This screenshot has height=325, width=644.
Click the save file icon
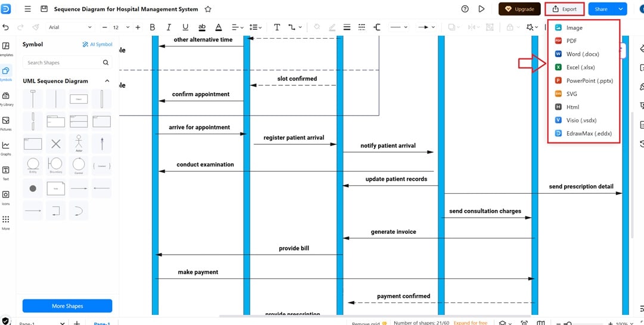(x=44, y=9)
